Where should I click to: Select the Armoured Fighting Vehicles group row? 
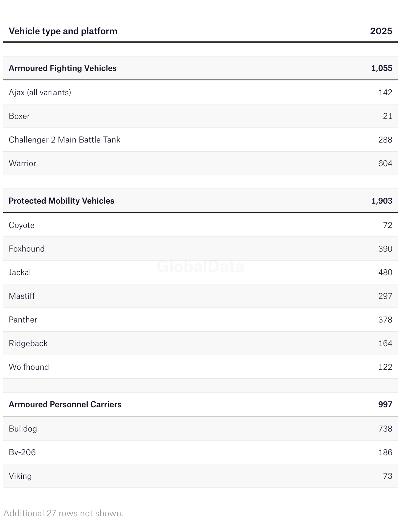pyautogui.click(x=62, y=68)
